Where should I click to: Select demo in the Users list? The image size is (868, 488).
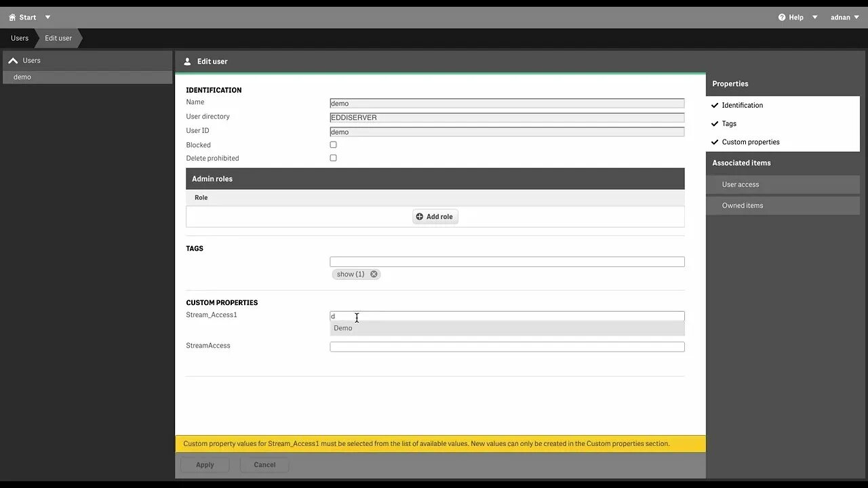87,77
